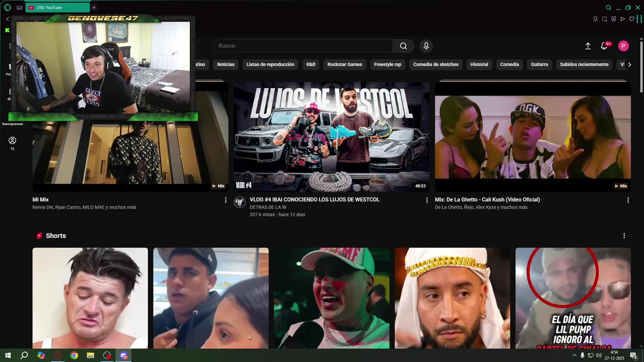Open the red Opera taskbar icon
The image size is (644, 362).
tap(58, 355)
